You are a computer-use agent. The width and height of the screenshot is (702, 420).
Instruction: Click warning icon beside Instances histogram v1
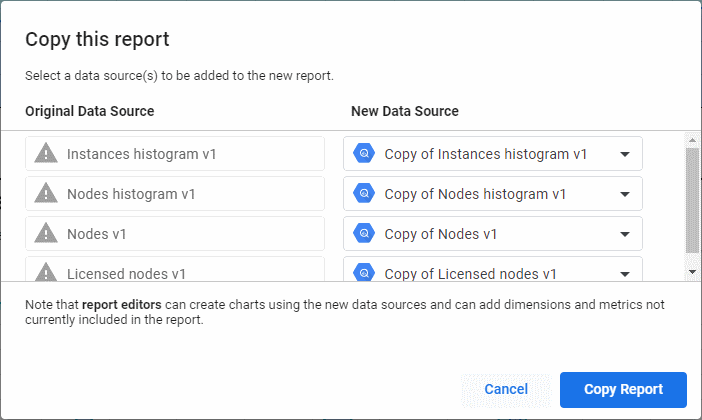46,154
